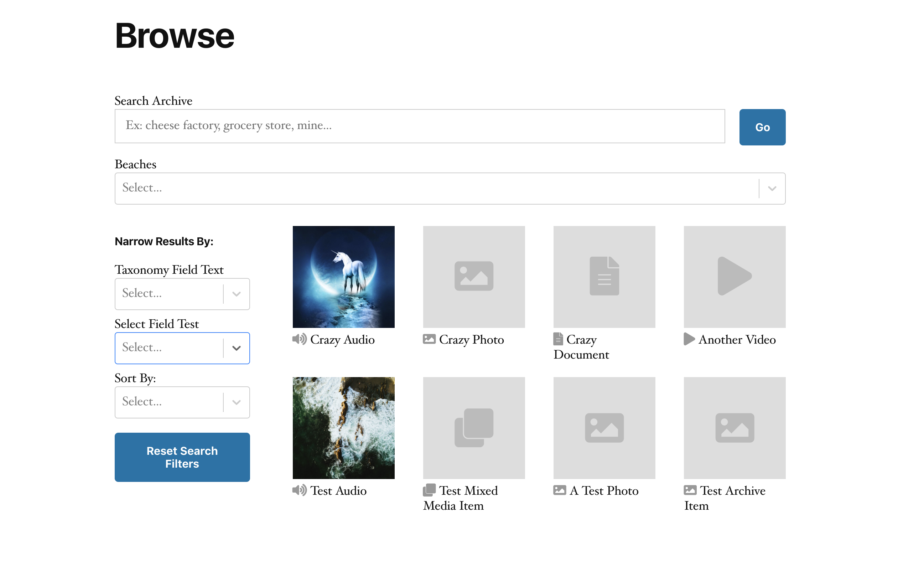Open the Crazy Photo placeholder thumbnail
This screenshot has height=571, width=924.
474,277
